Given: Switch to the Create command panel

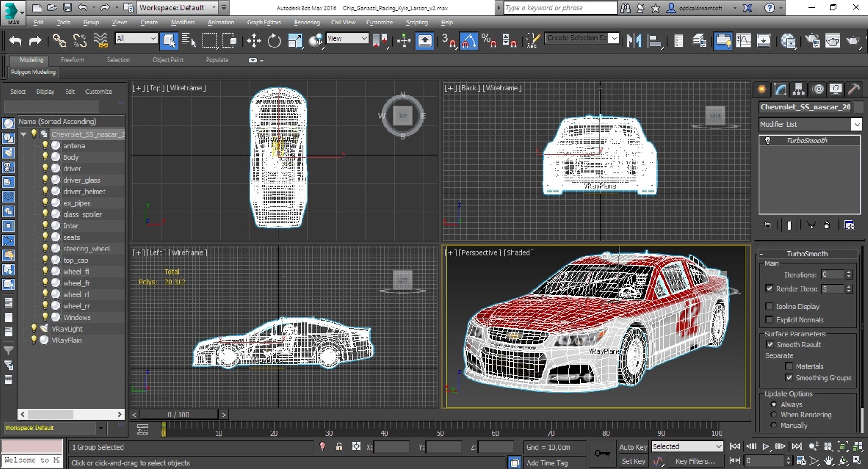Looking at the screenshot, I should [x=762, y=89].
